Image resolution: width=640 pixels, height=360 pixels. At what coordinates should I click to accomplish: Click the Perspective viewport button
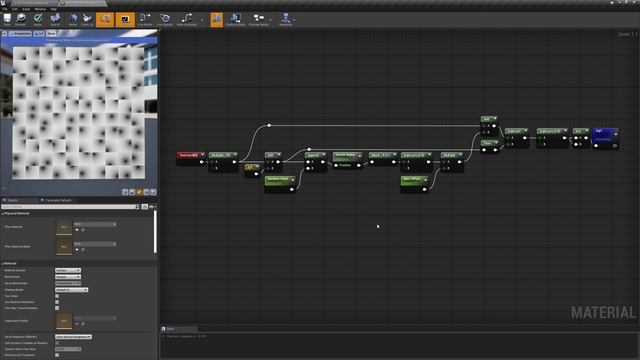point(20,33)
